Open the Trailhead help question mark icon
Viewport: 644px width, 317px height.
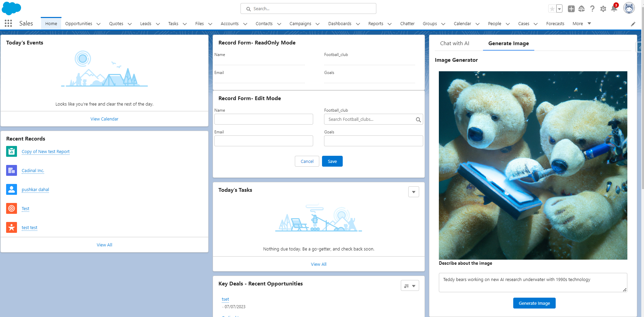592,9
